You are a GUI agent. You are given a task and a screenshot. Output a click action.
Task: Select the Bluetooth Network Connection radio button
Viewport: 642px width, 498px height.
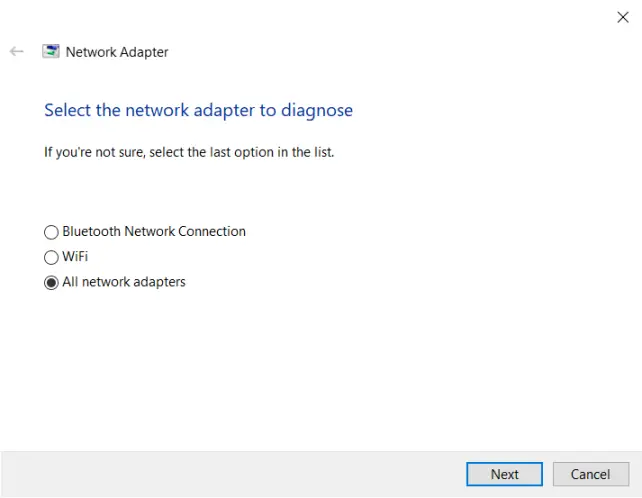pyautogui.click(x=52, y=232)
